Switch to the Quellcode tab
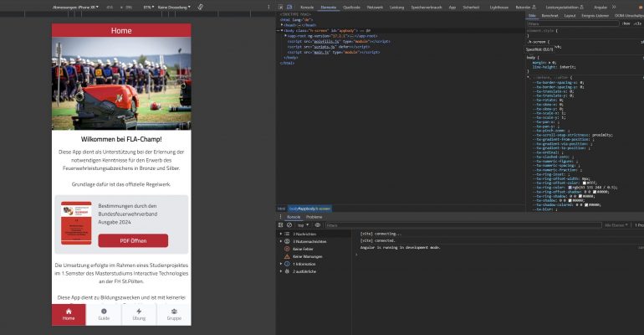The image size is (644, 335). click(x=351, y=7)
